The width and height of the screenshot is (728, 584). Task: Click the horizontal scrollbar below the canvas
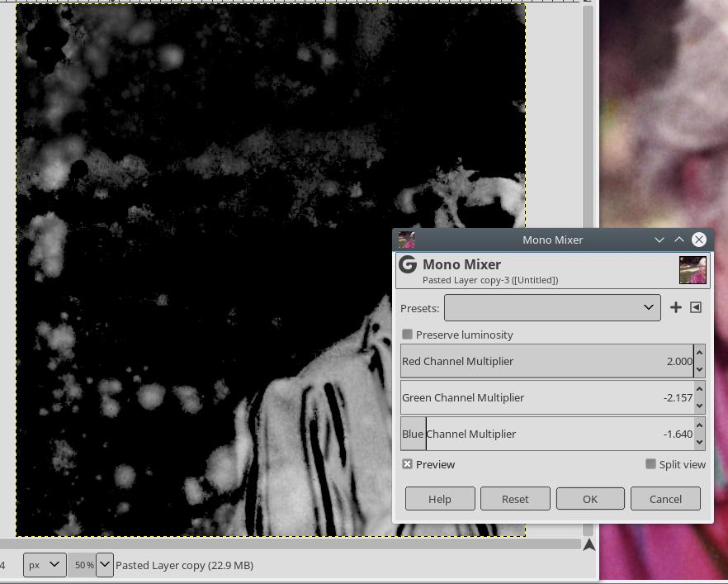291,544
